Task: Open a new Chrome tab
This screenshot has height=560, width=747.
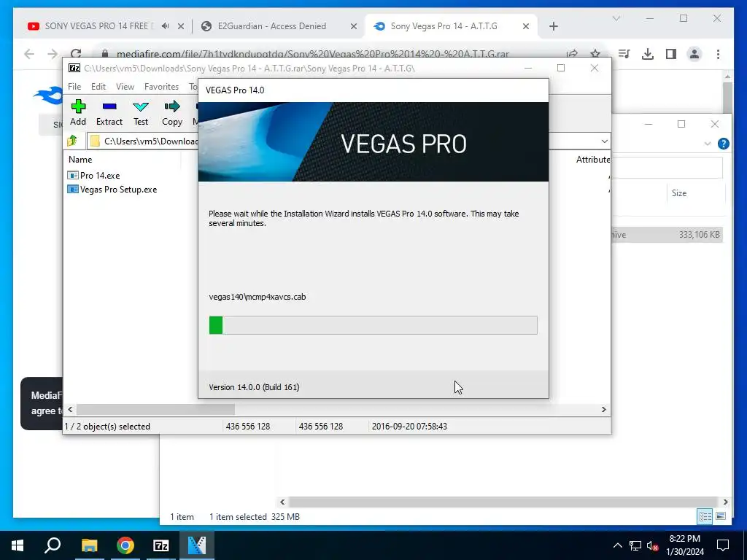Action: 554,26
